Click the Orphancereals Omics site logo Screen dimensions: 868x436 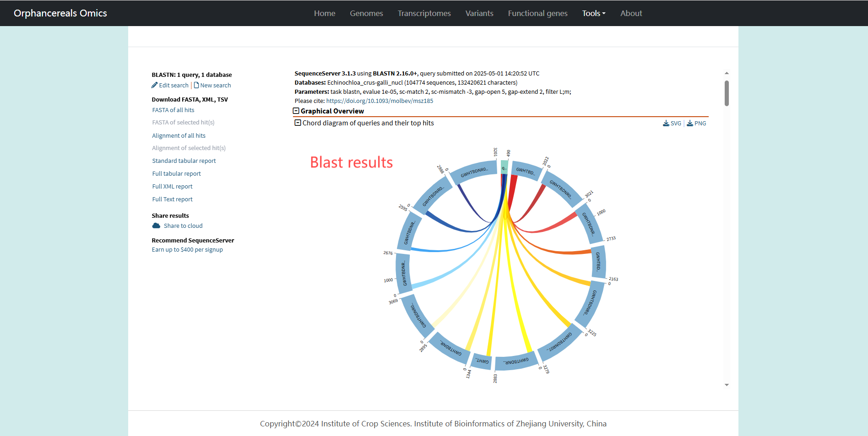coord(60,13)
